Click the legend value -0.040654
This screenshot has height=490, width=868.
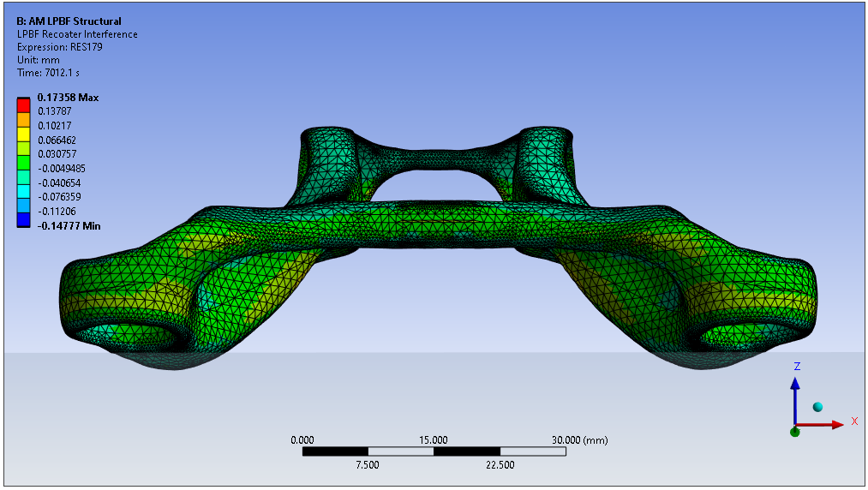point(58,182)
